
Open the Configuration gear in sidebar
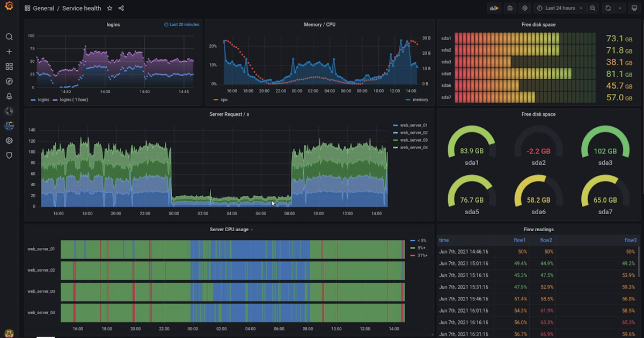(9, 141)
